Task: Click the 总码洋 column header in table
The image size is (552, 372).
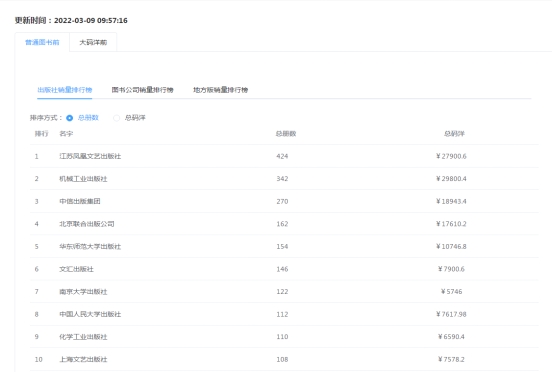Action: tap(454, 134)
